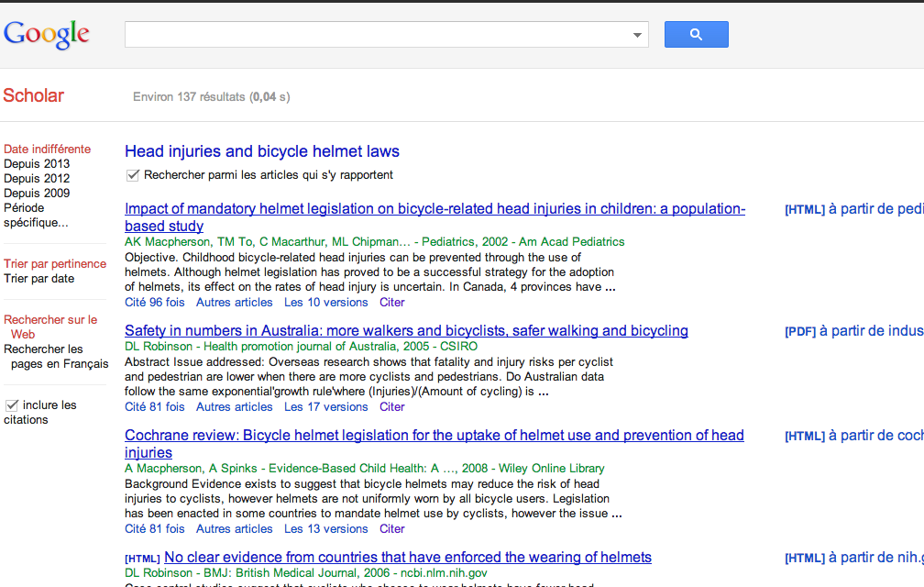Open the Scholar home link
This screenshot has width=924, height=587.
(x=34, y=95)
